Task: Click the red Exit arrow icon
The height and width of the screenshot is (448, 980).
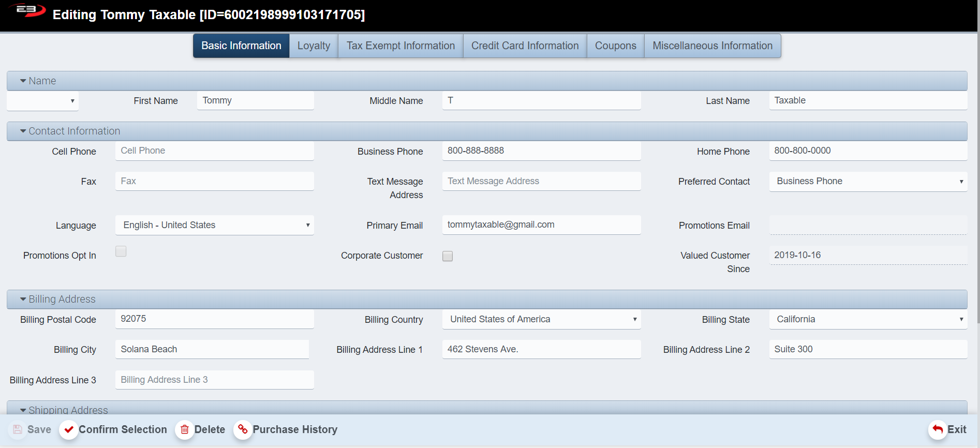Action: pyautogui.click(x=938, y=429)
